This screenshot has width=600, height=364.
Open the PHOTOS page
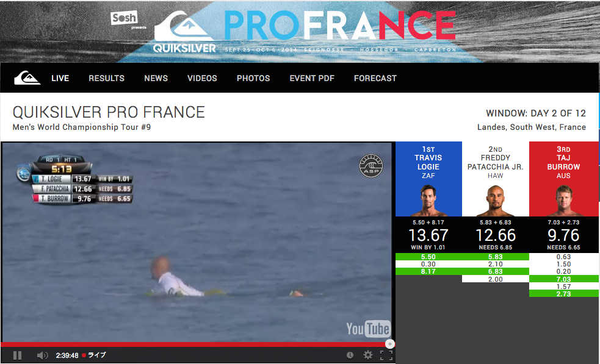click(253, 78)
